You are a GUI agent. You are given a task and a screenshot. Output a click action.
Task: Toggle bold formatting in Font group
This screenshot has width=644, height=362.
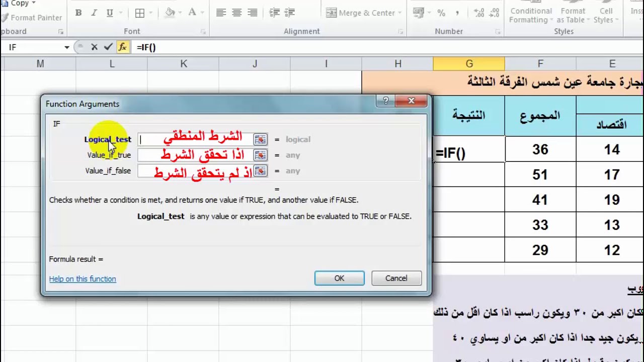[78, 13]
